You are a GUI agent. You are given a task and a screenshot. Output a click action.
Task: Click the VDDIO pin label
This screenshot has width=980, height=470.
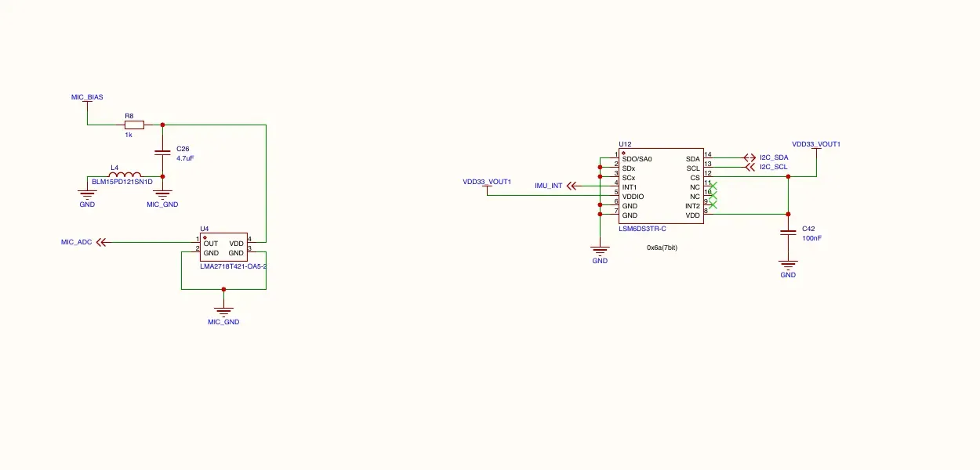[x=633, y=197]
